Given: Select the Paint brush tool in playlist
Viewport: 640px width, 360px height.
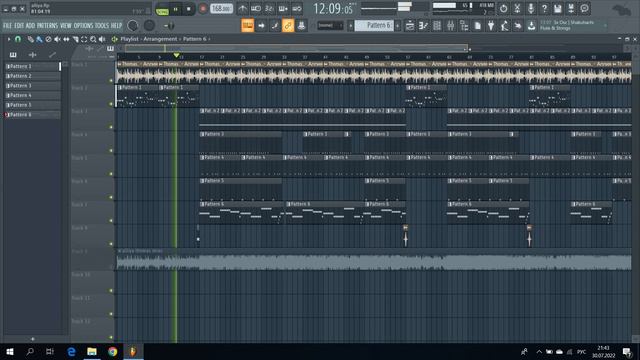Looking at the screenshot, I should pos(39,39).
